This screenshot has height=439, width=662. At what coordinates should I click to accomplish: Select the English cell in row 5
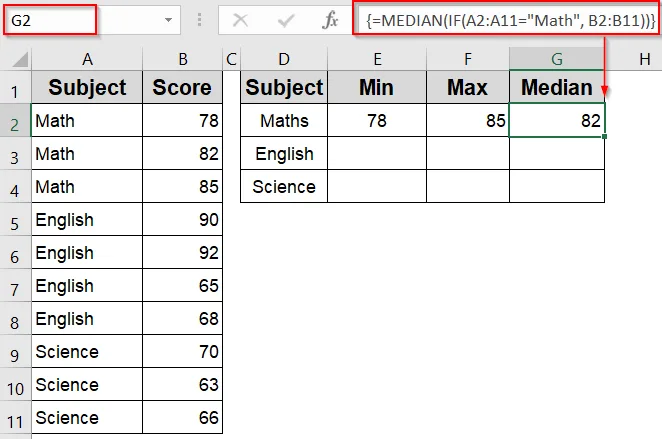click(87, 220)
